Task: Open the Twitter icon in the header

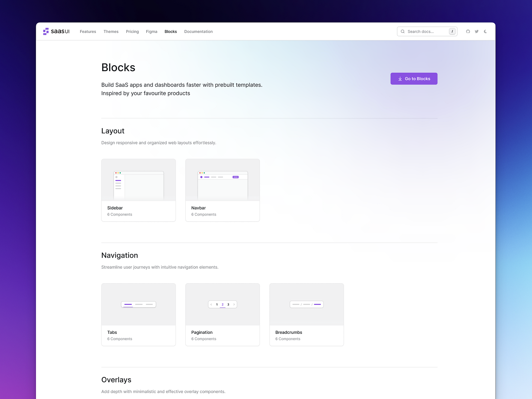Action: pos(476,31)
